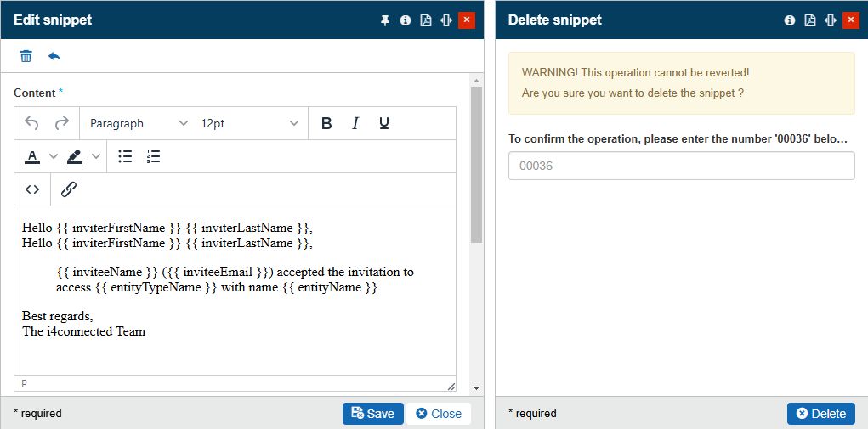The height and width of the screenshot is (429, 868).
Task: Click the confirmation number input field
Action: pyautogui.click(x=681, y=166)
